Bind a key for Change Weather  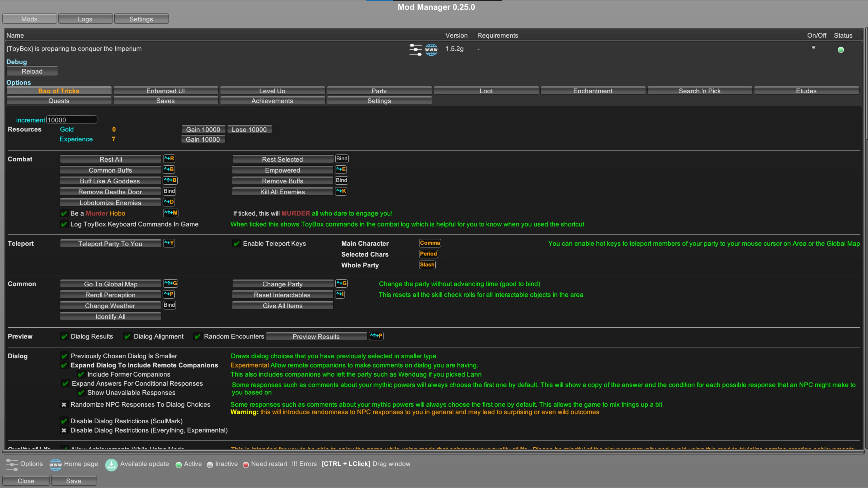point(170,305)
